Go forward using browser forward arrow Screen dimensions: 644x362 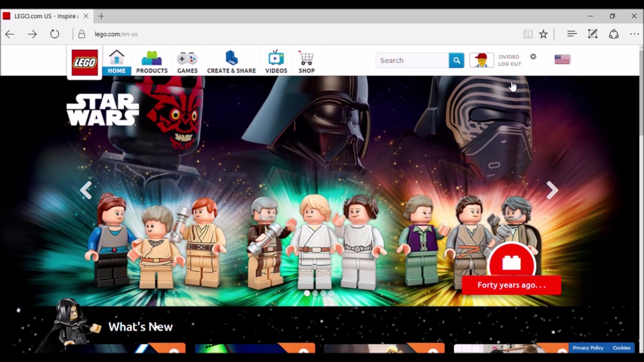click(32, 34)
